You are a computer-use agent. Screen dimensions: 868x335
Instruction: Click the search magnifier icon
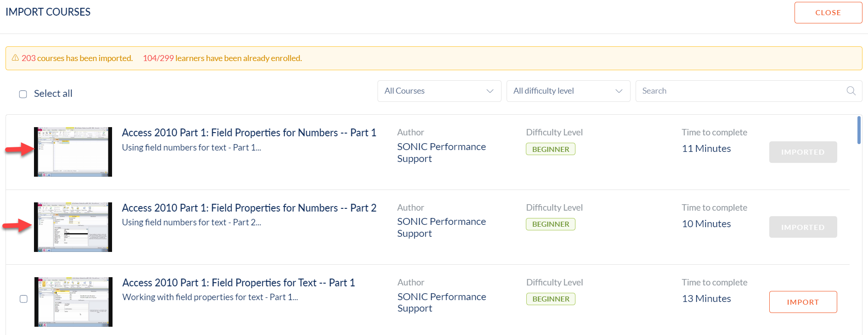pos(851,91)
